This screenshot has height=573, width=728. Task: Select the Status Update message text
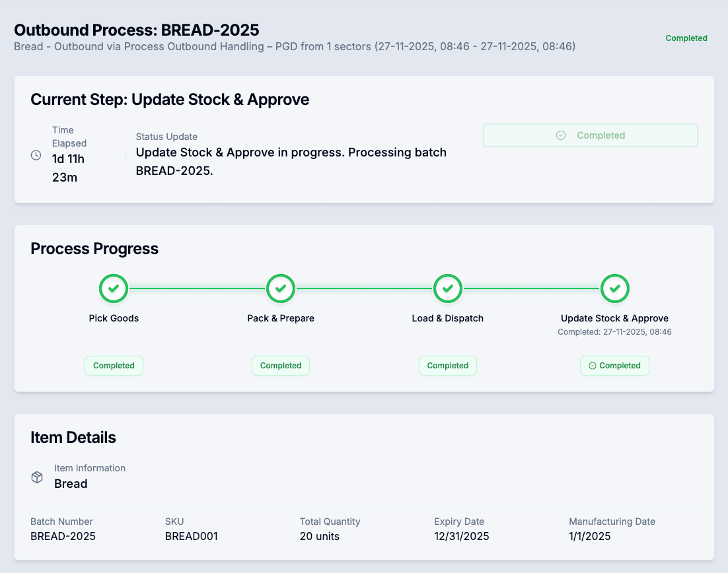(x=291, y=161)
